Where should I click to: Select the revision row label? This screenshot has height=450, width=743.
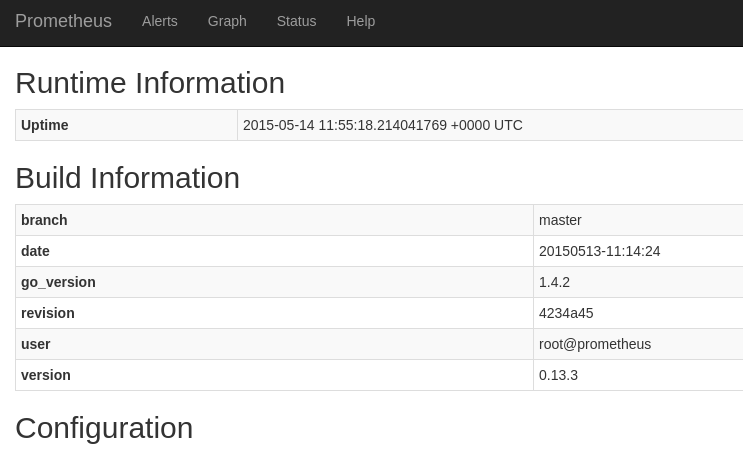pos(47,313)
